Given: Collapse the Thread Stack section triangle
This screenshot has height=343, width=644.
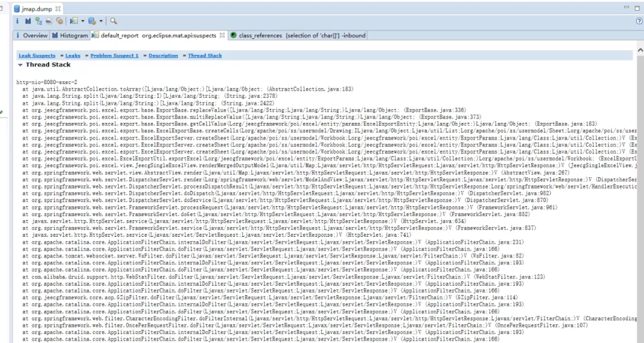Looking at the screenshot, I should (20, 65).
